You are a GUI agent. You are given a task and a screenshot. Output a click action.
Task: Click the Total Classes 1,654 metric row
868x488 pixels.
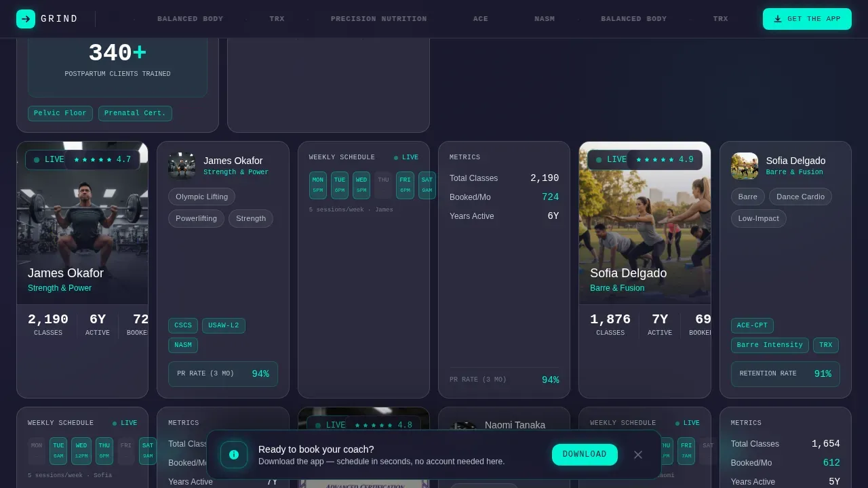click(785, 444)
